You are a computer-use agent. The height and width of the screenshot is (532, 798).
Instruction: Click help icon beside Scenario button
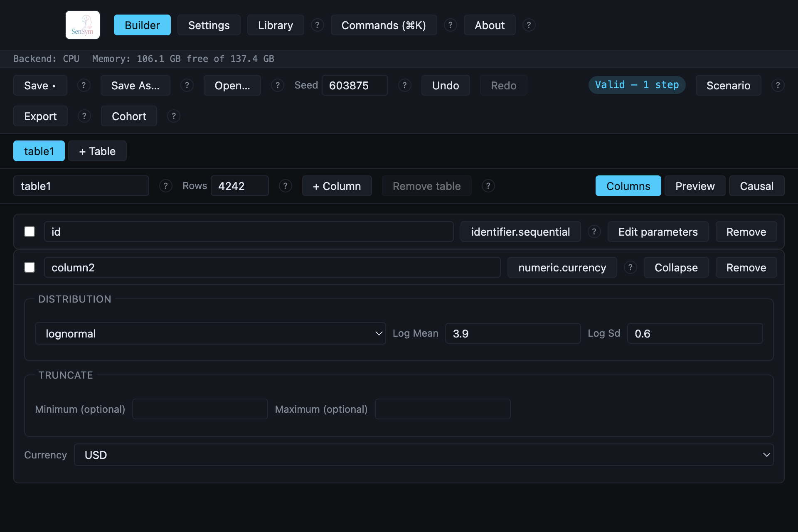[x=778, y=85]
